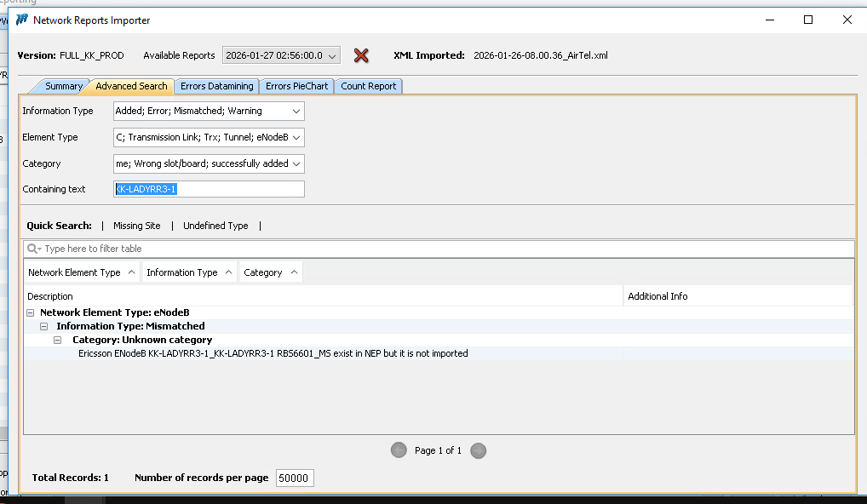Screen dimensions: 867x504
Task: Open the Errors Datamining tab
Action: coord(216,86)
